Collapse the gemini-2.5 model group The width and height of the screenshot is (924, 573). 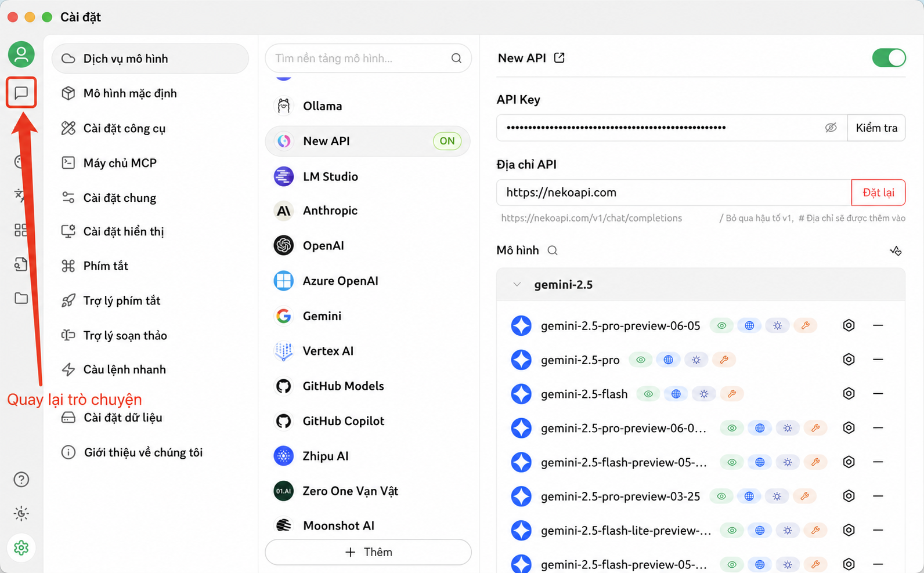click(517, 285)
